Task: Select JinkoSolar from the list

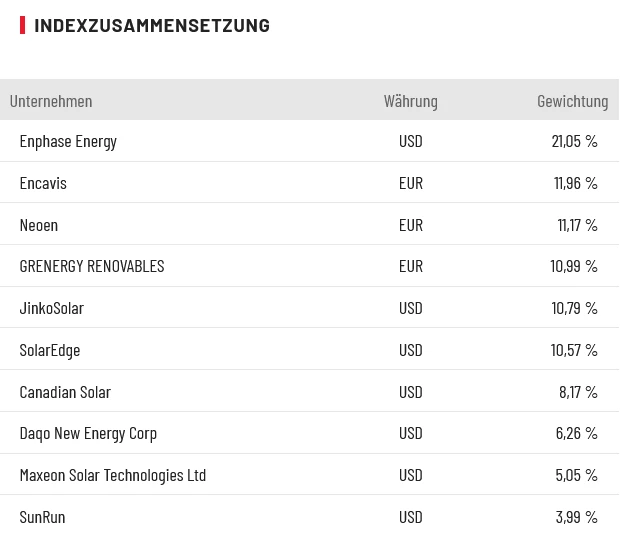Action: pos(52,308)
